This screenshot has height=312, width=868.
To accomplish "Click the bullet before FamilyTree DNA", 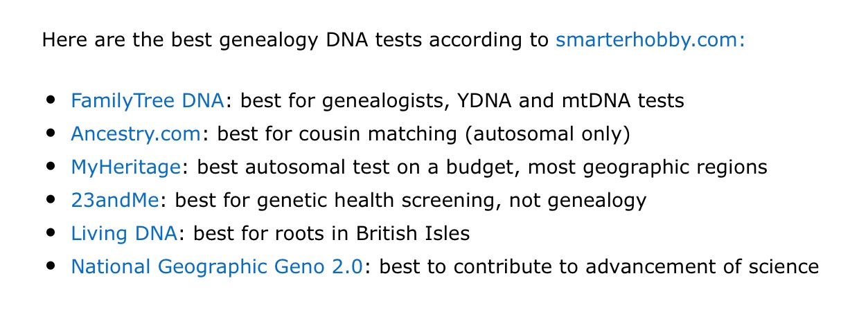I will click(51, 101).
